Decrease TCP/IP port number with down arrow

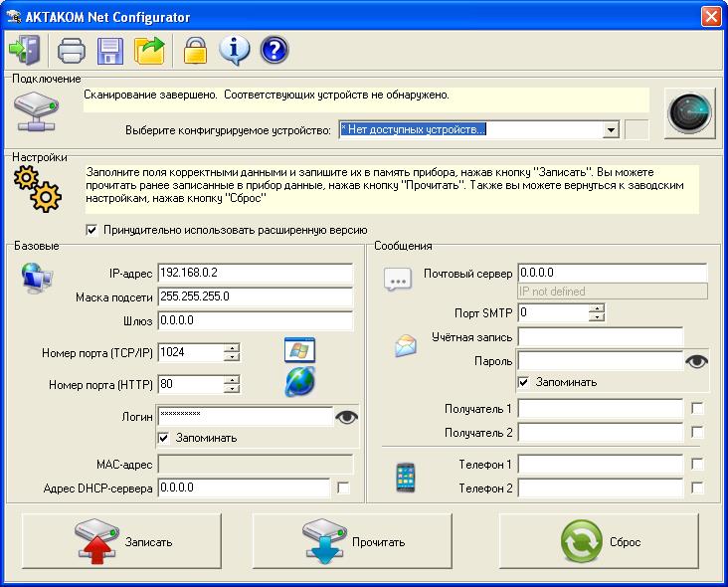(232, 356)
